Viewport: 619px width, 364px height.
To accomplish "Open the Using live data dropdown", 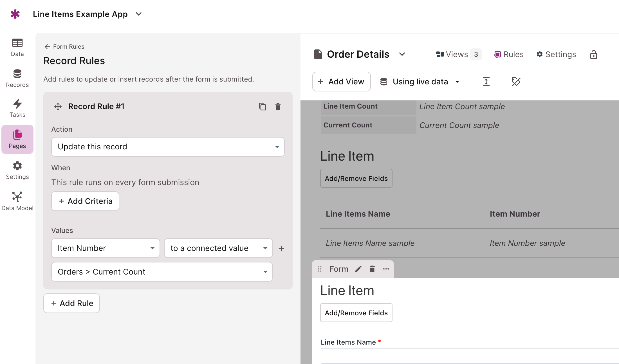I will coord(420,82).
